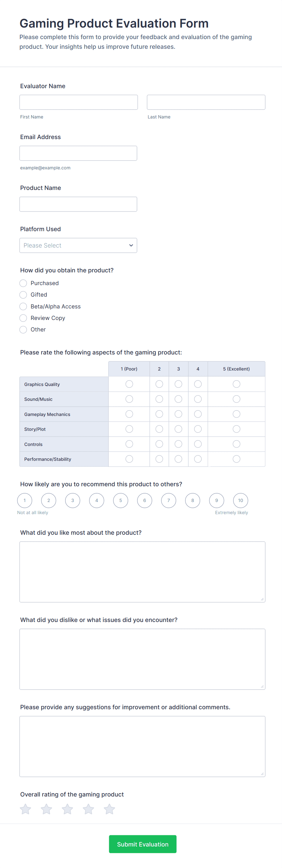
Task: Rate Graphics Quality as 5 (Excellent)
Action: [x=237, y=384]
